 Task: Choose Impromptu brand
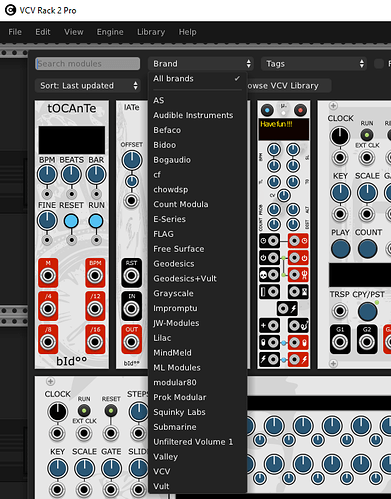tap(197, 308)
